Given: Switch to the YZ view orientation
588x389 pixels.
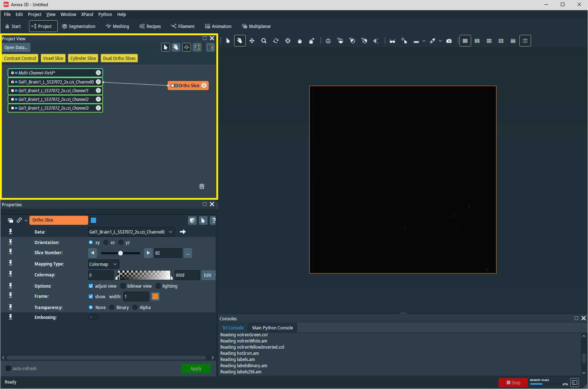Looking at the screenshot, I should click(364, 41).
